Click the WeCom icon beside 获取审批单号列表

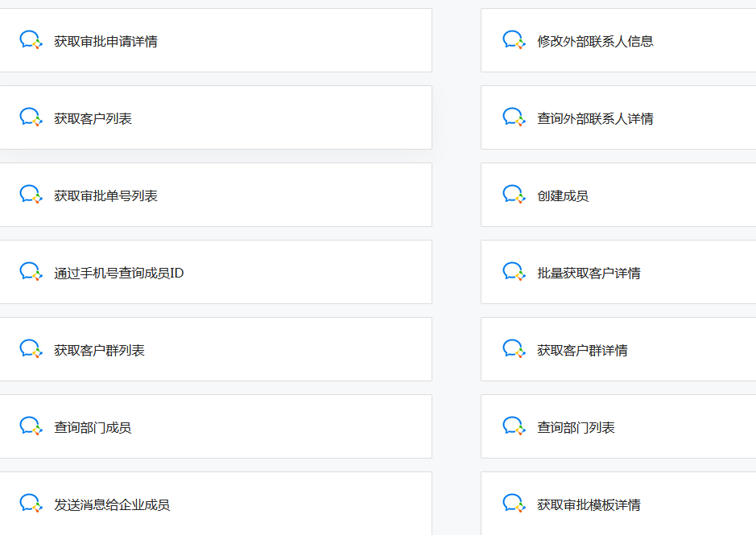[31, 194]
